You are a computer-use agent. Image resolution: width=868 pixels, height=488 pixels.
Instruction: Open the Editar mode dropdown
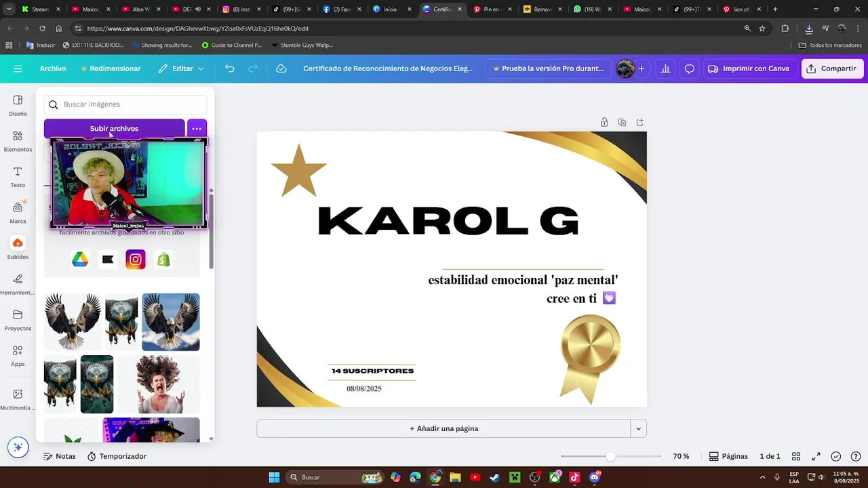[181, 68]
